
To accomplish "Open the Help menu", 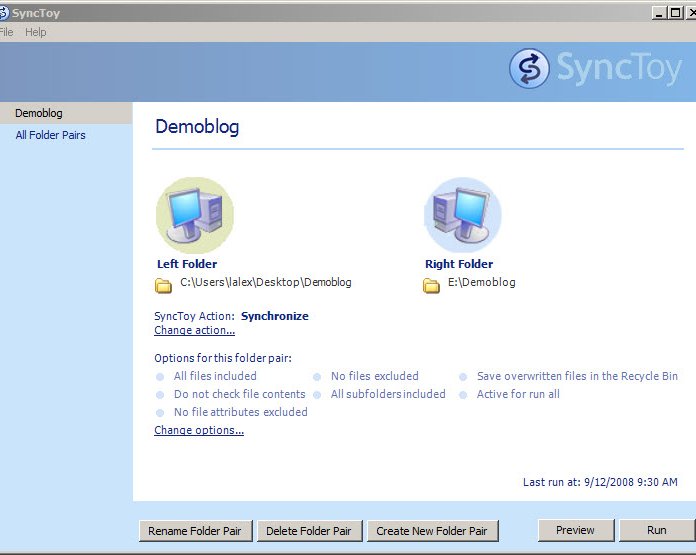I will [36, 32].
